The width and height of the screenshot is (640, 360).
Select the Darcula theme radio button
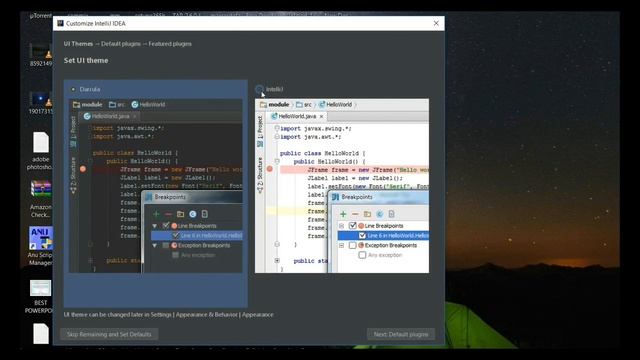click(x=73, y=89)
